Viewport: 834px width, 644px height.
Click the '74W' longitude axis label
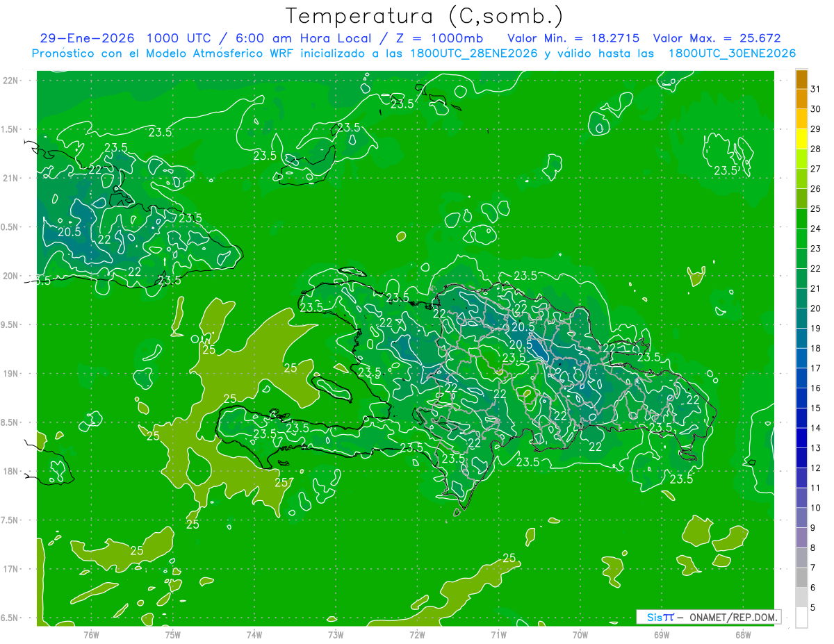coord(254,634)
